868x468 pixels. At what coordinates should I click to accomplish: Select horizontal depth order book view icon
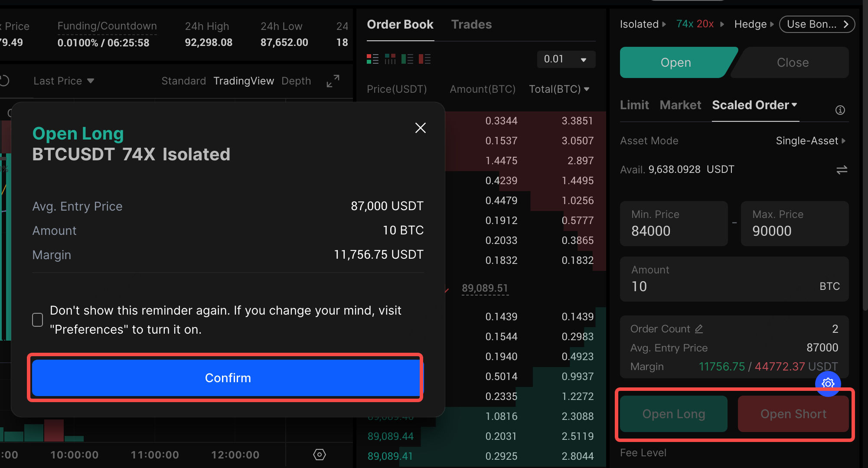coord(390,59)
